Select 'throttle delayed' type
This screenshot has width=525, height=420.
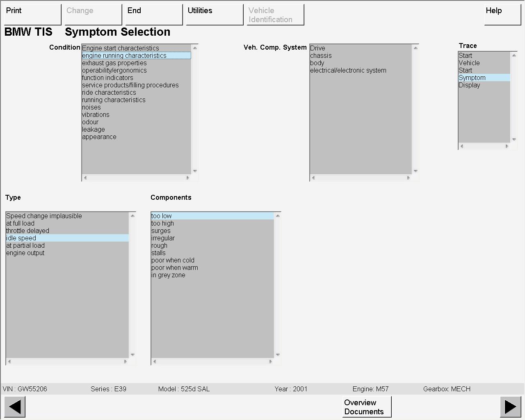pyautogui.click(x=67, y=231)
